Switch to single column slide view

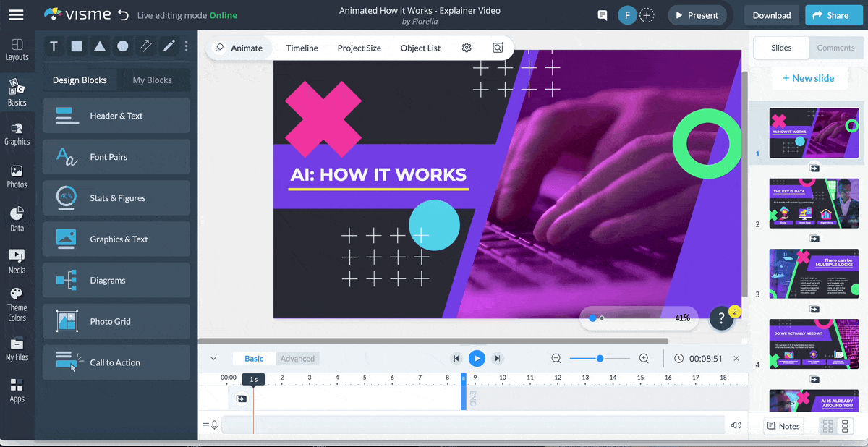(x=845, y=426)
